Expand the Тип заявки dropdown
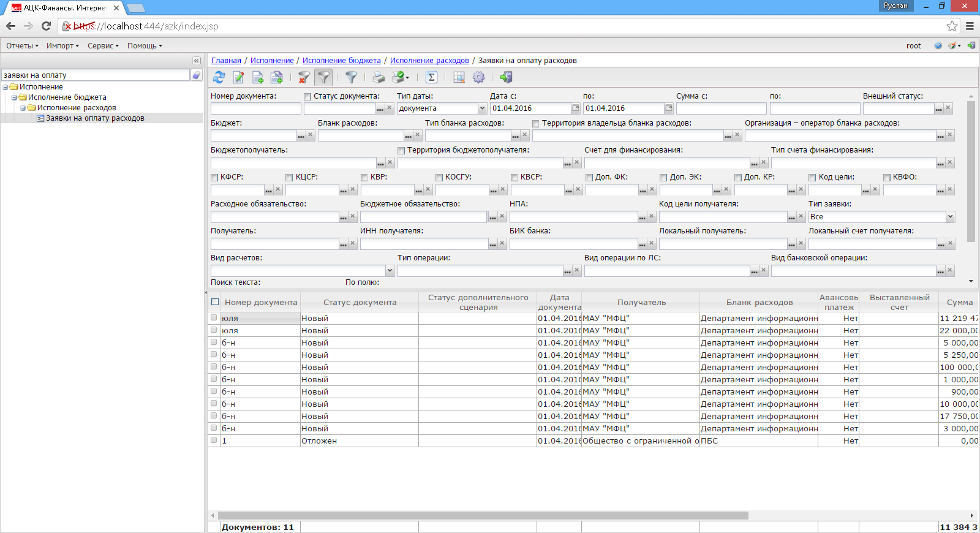980x533 pixels. [950, 217]
